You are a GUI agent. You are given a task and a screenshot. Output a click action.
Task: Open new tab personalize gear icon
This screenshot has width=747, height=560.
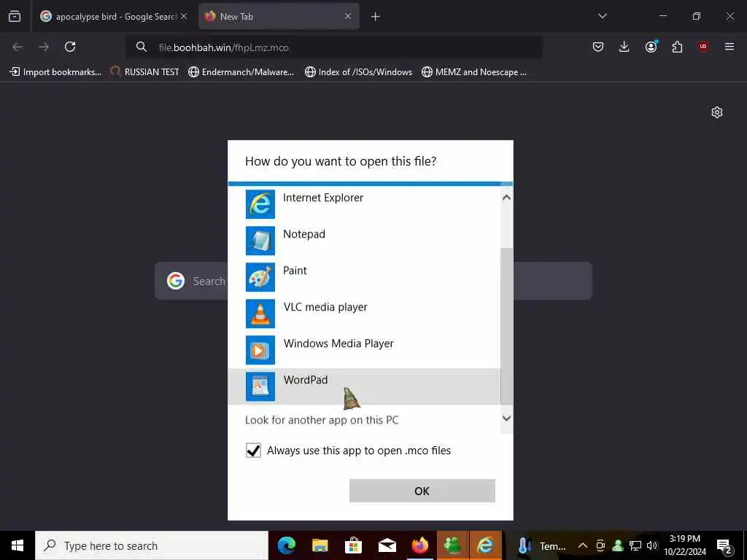pyautogui.click(x=717, y=112)
